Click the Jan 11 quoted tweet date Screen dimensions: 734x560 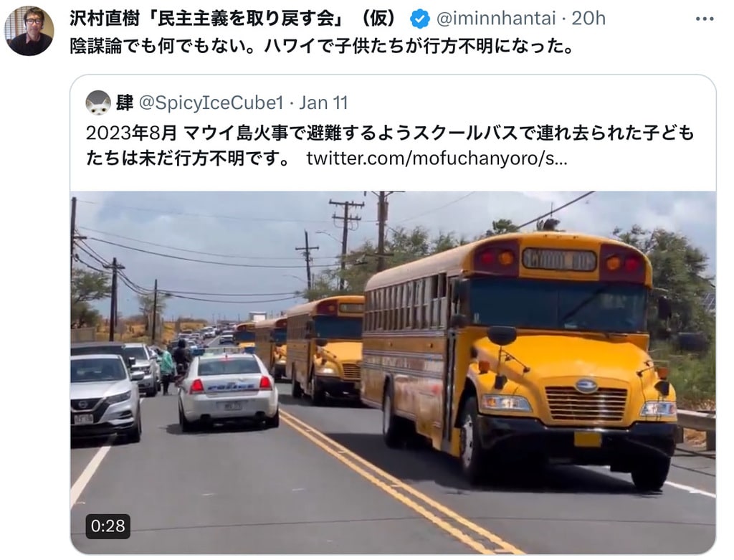(x=323, y=103)
